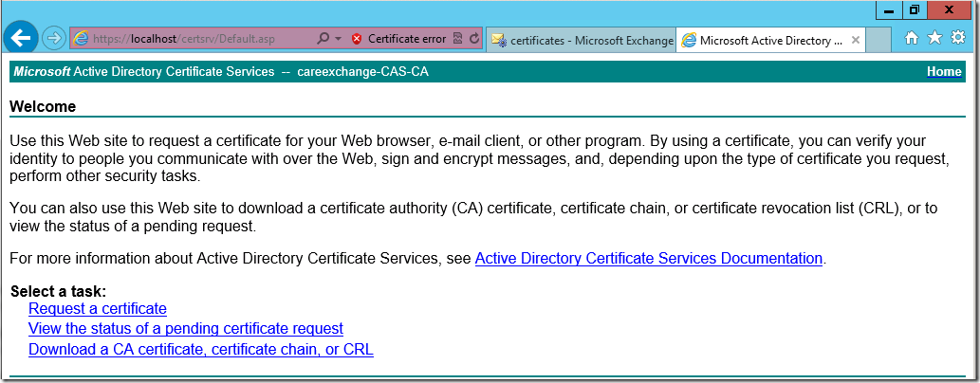This screenshot has width=980, height=383.
Task: Click the Internet Explorer page icon in address bar
Action: (x=81, y=39)
